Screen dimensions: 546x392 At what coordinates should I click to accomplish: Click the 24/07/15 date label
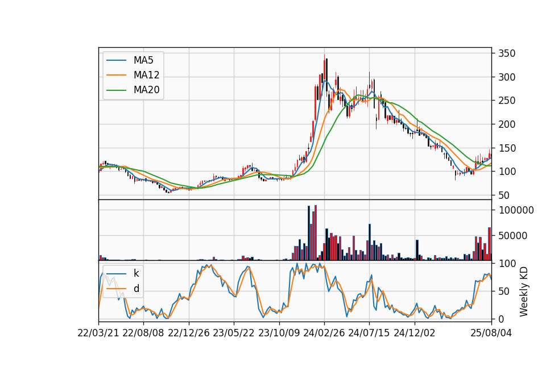[x=369, y=333]
